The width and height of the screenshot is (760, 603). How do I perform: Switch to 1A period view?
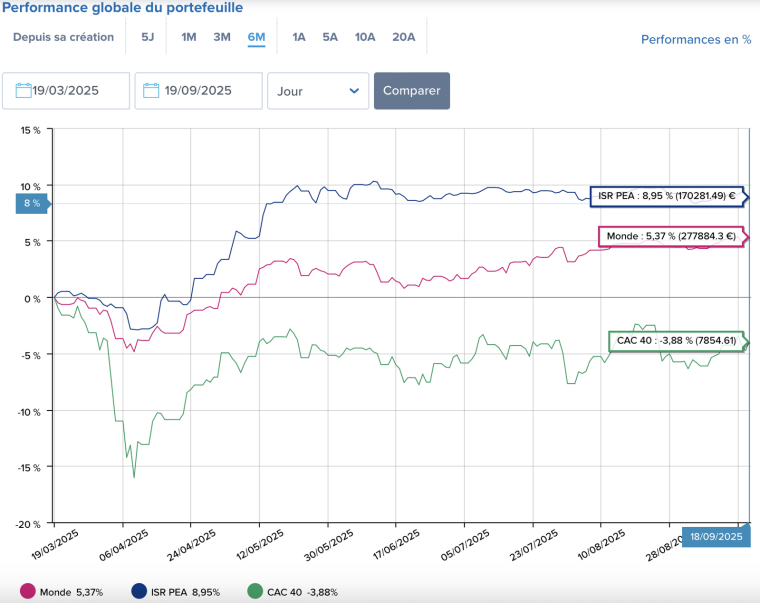coord(299,38)
